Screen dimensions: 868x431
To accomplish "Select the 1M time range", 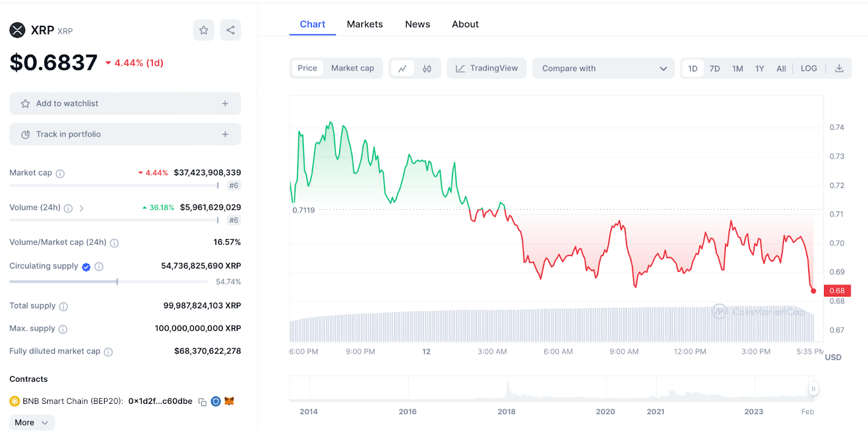I will point(738,68).
